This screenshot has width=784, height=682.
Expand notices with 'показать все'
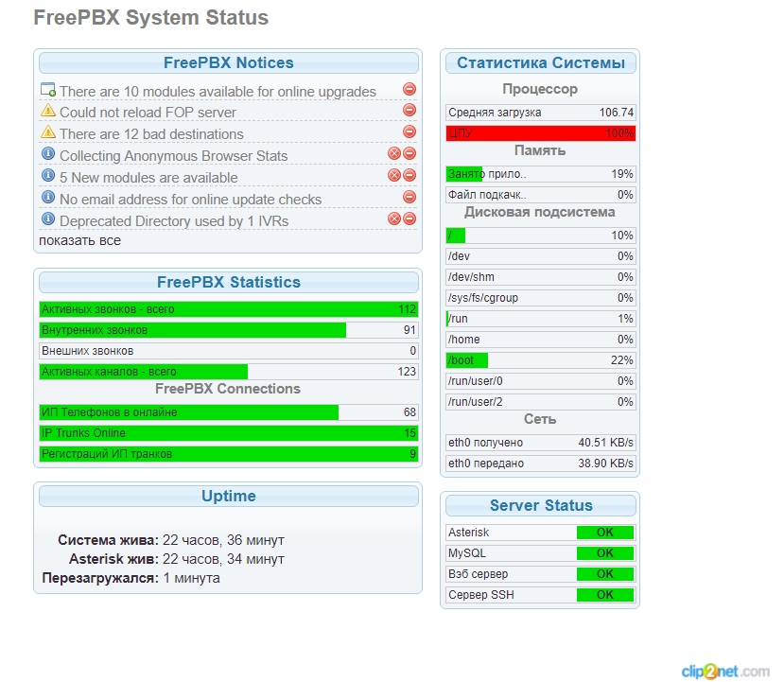point(79,240)
